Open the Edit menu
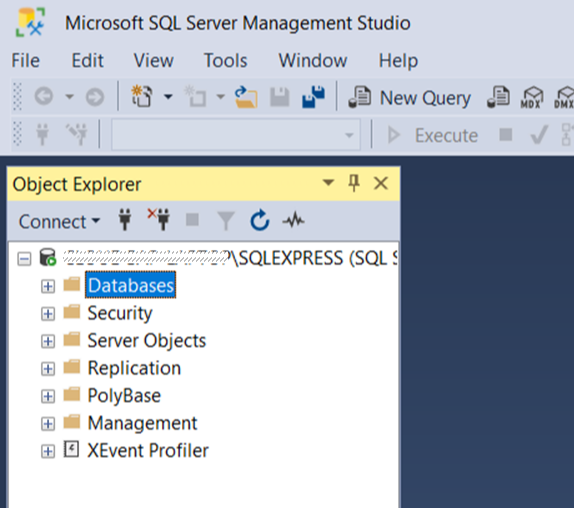 pyautogui.click(x=87, y=60)
